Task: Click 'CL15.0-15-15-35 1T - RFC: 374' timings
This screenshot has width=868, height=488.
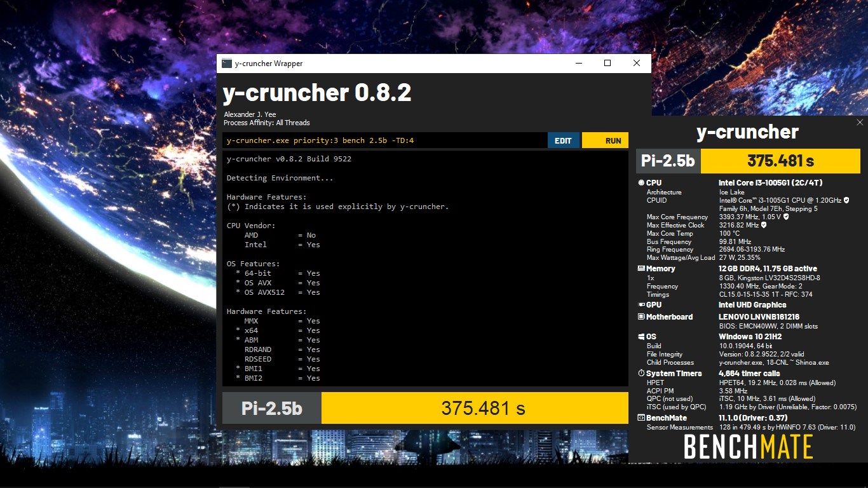Action: coord(766,294)
